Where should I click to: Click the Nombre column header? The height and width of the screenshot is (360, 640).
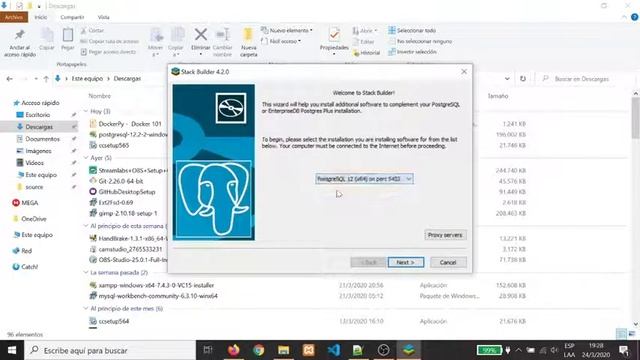(x=100, y=96)
